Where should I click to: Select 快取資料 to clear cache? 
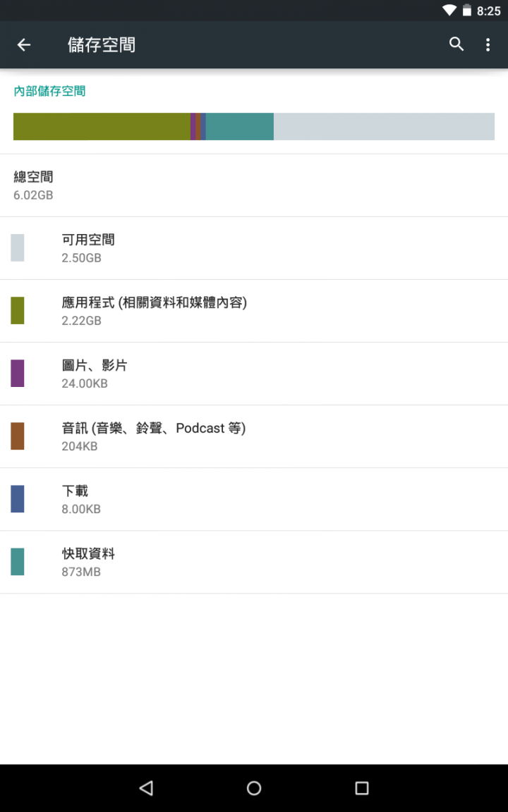coord(254,562)
